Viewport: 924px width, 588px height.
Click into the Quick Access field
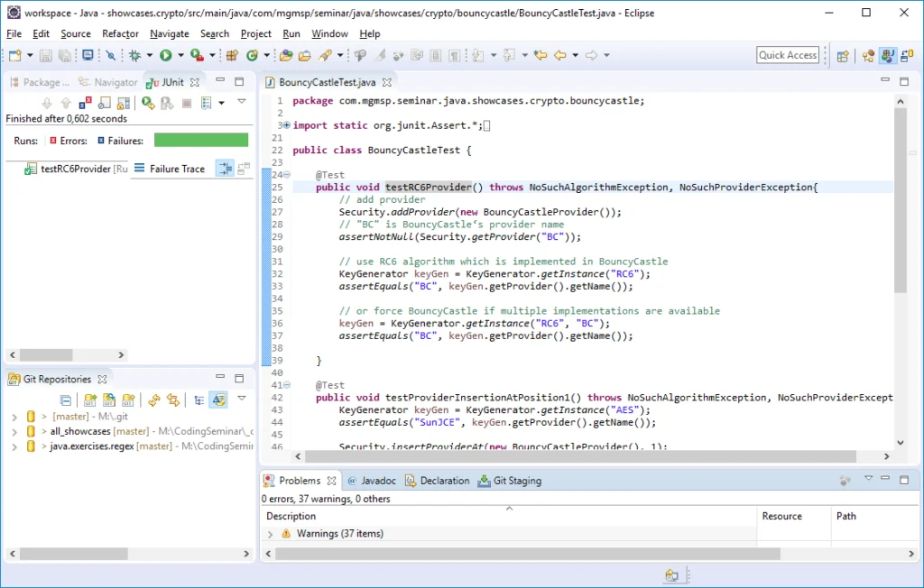point(788,55)
